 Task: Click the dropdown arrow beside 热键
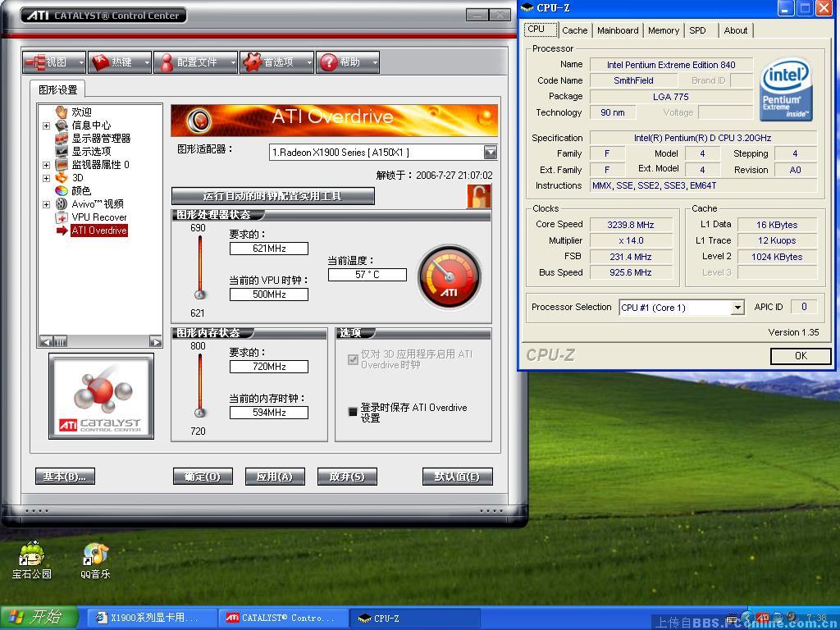[147, 62]
